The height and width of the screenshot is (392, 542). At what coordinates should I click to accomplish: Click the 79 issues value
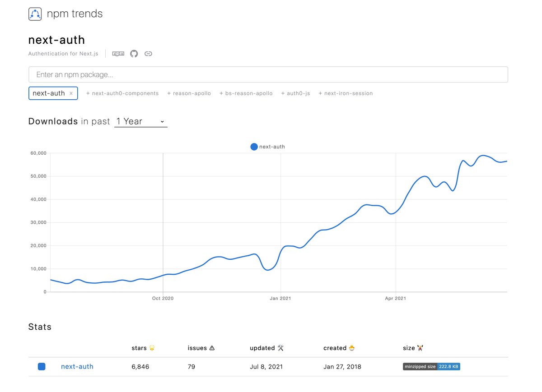click(x=192, y=367)
